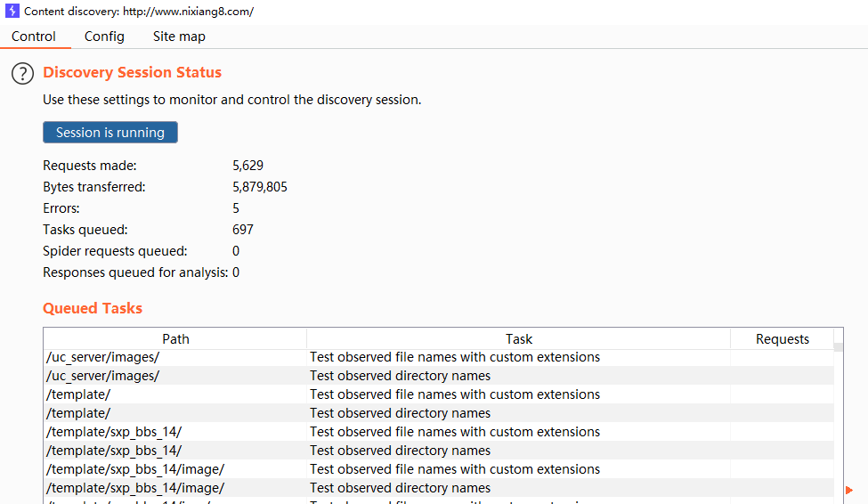Screen dimensions: 868x504
Task: Open the Config tab
Action: (x=104, y=37)
